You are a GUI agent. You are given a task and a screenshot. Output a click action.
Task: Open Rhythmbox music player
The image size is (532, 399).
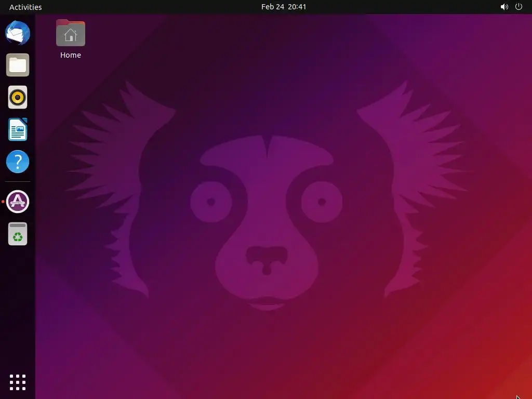[x=18, y=97]
